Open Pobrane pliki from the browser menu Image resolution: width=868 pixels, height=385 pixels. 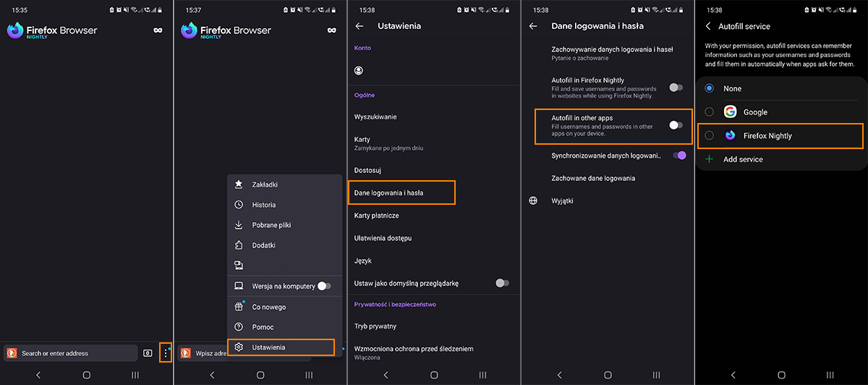click(x=284, y=225)
